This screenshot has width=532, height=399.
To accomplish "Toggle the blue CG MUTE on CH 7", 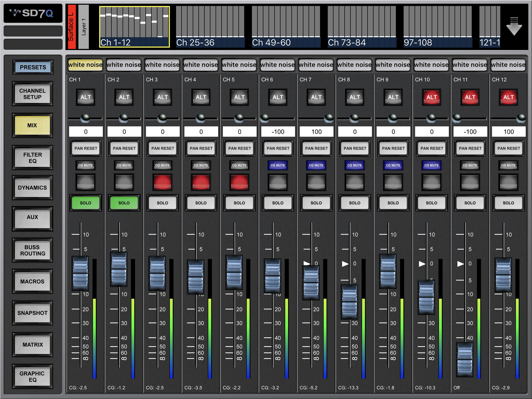I will (316, 165).
